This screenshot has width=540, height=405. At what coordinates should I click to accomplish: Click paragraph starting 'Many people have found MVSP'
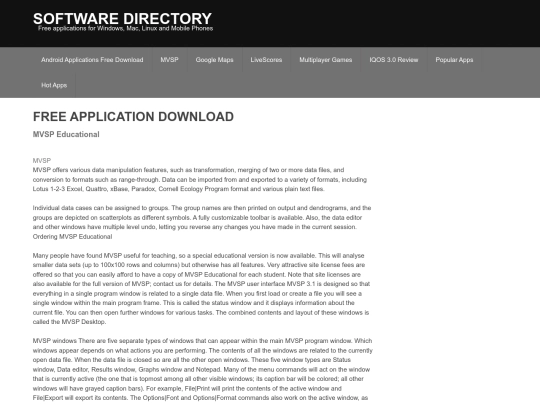click(201, 289)
